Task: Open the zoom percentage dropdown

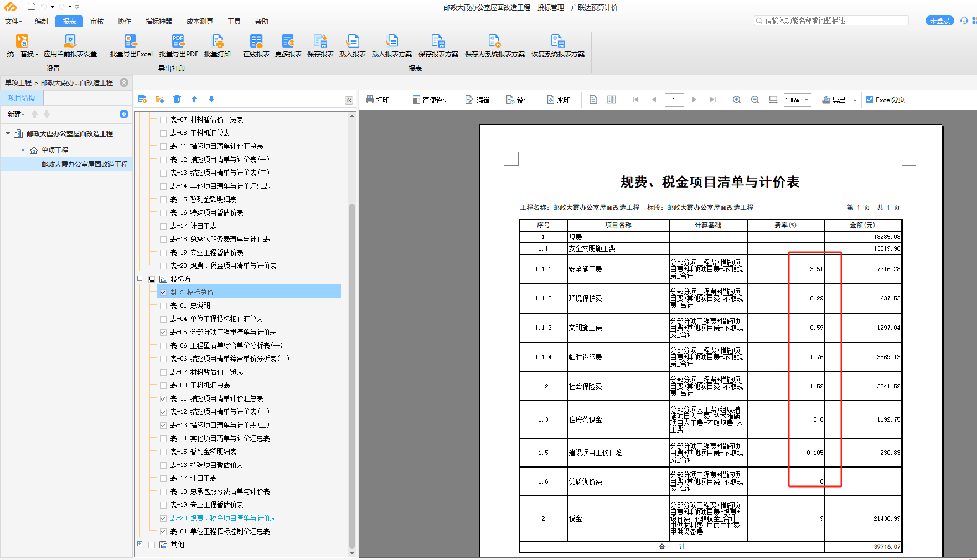Action: click(807, 100)
